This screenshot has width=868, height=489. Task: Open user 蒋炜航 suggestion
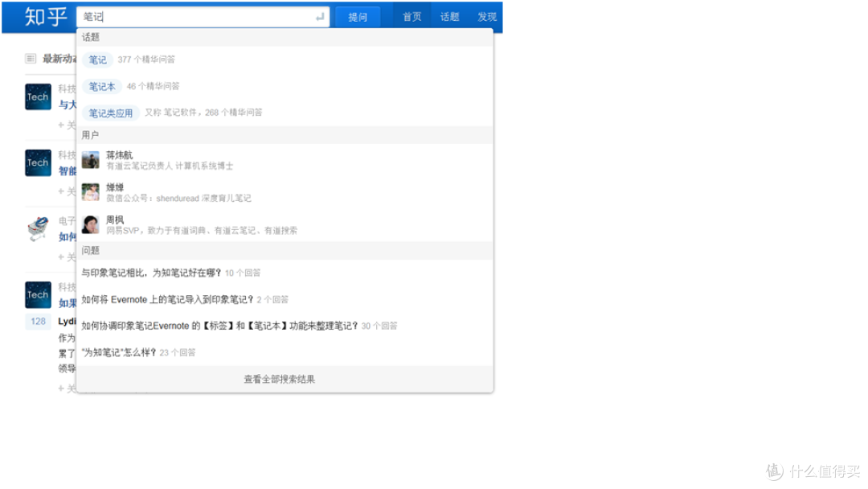click(285, 160)
